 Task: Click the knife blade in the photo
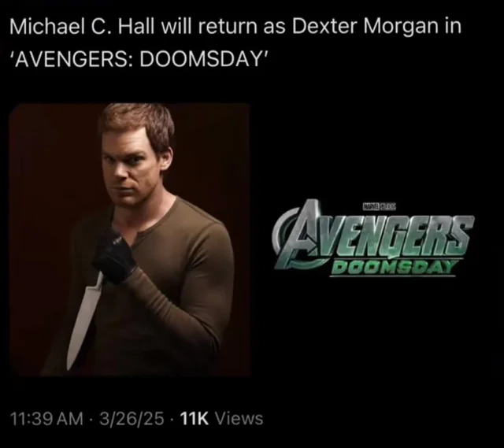(x=83, y=320)
